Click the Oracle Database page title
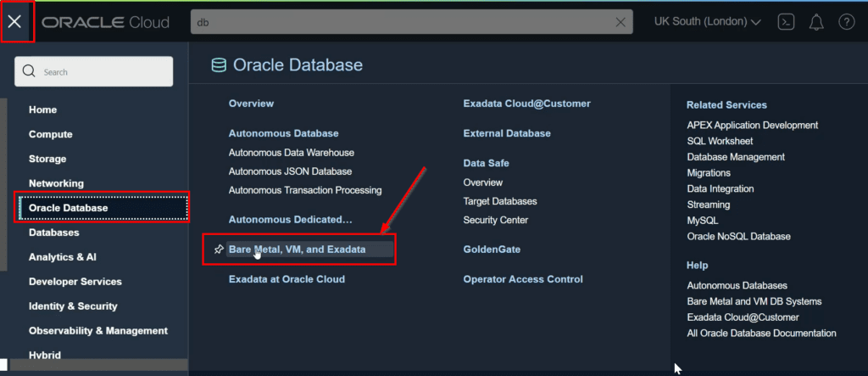The width and height of the screenshot is (868, 376). pos(298,65)
